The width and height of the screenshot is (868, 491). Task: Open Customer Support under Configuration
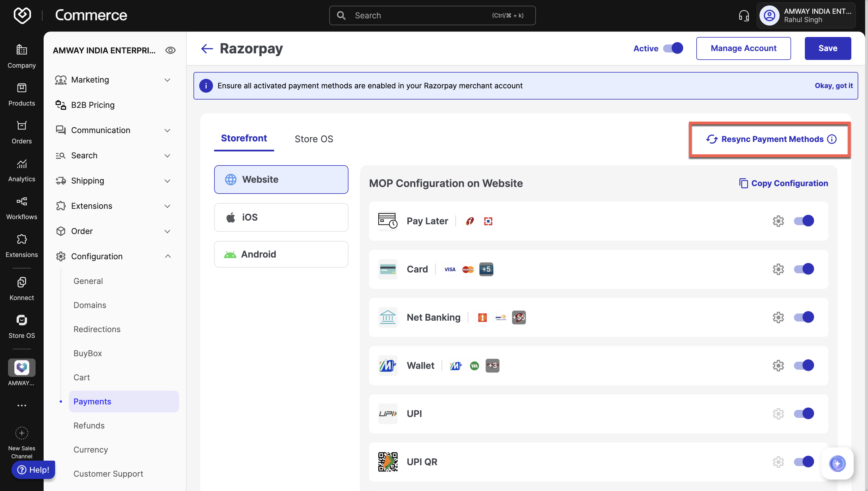coord(108,474)
